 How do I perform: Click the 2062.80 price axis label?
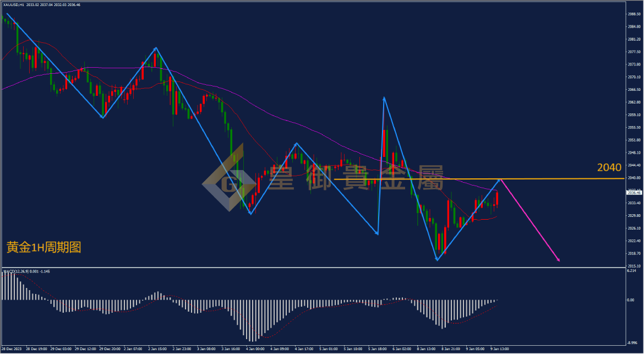634,102
